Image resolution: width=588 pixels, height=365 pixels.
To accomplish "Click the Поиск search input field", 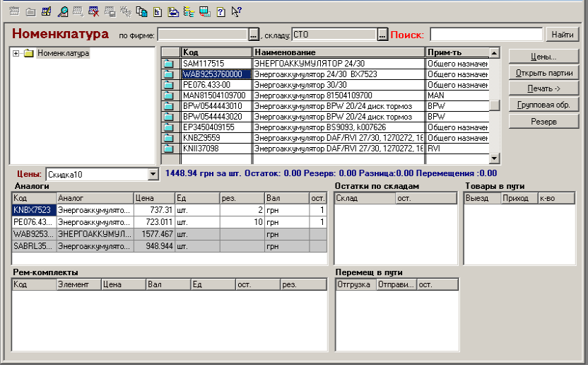I will [x=485, y=34].
